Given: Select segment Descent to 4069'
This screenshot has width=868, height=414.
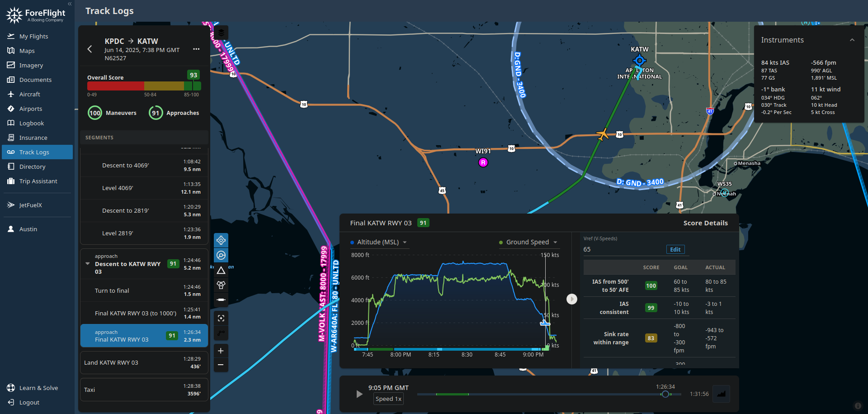Looking at the screenshot, I should tap(144, 165).
